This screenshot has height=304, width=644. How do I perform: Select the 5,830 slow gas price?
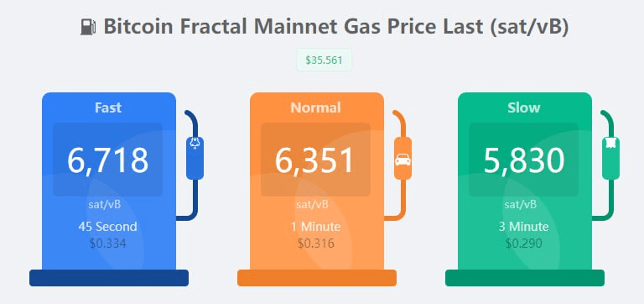coord(524,160)
